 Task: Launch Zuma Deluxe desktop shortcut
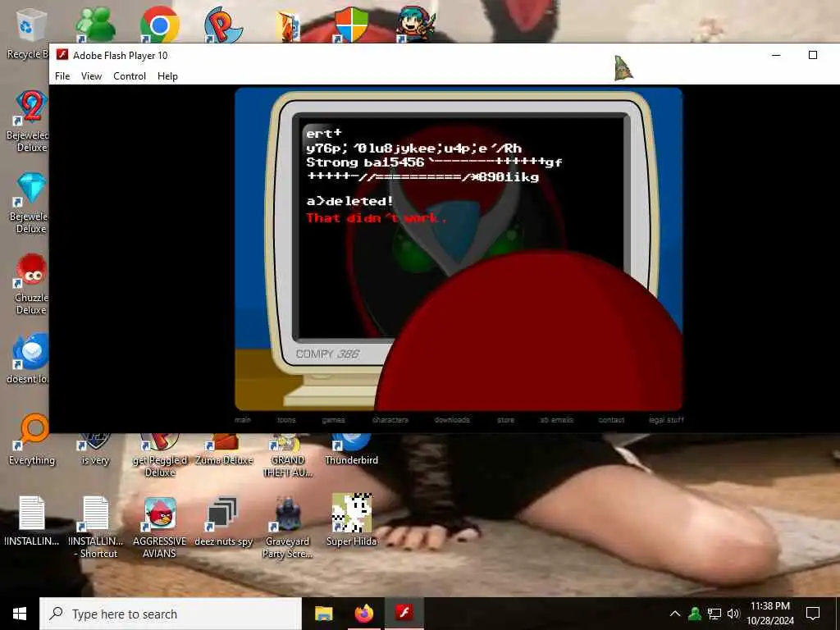[x=224, y=450]
